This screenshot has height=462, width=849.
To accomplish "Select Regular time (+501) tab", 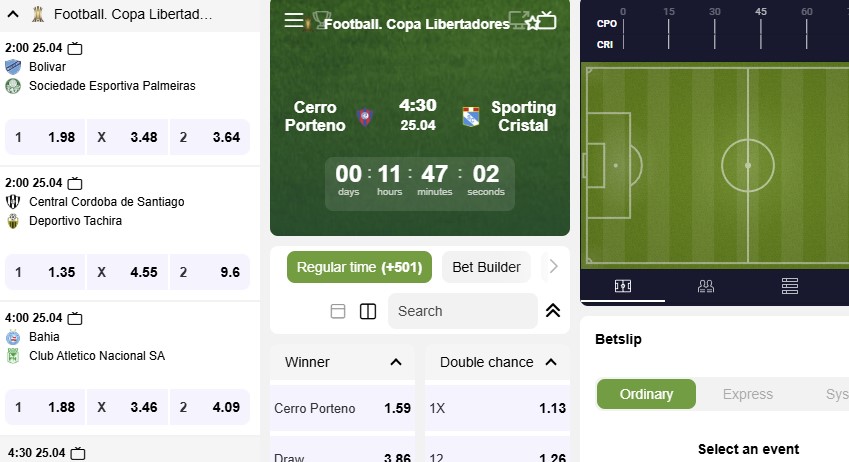I will point(360,267).
